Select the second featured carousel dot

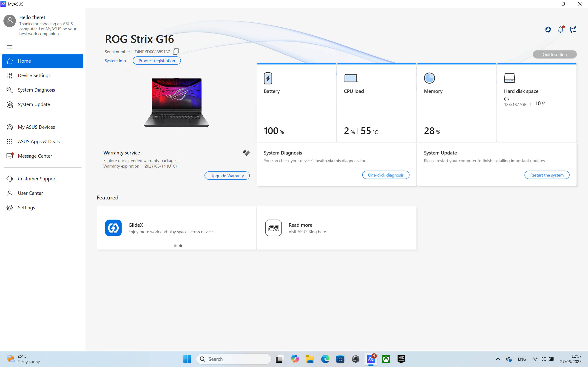click(181, 246)
